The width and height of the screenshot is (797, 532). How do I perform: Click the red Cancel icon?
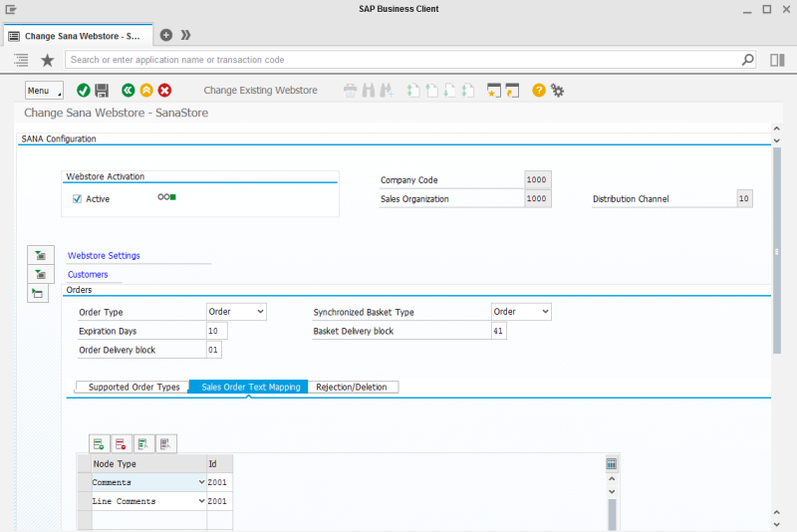[164, 91]
